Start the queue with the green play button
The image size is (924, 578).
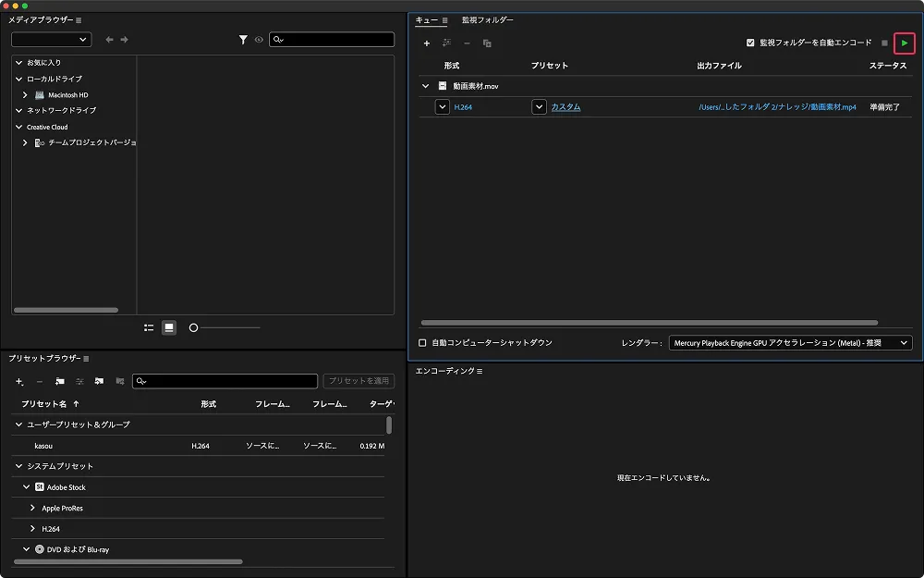(905, 43)
